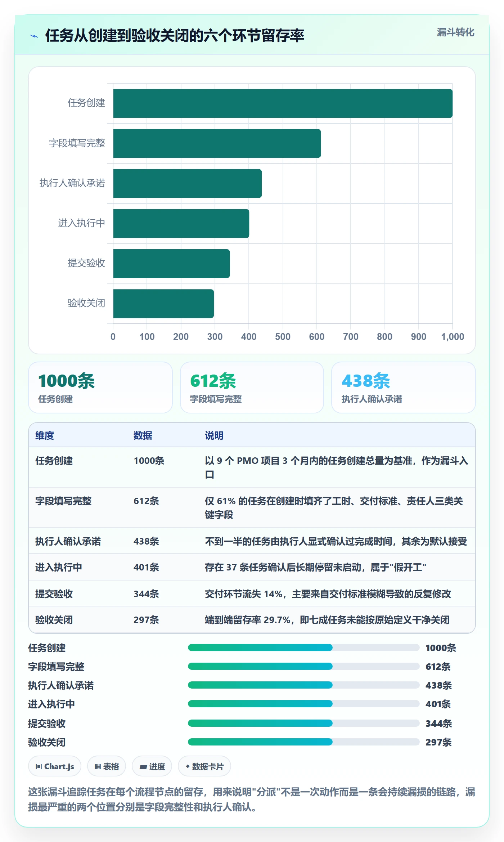504x842 pixels.
Task: Select the 344条 cell in the table
Action: [146, 594]
